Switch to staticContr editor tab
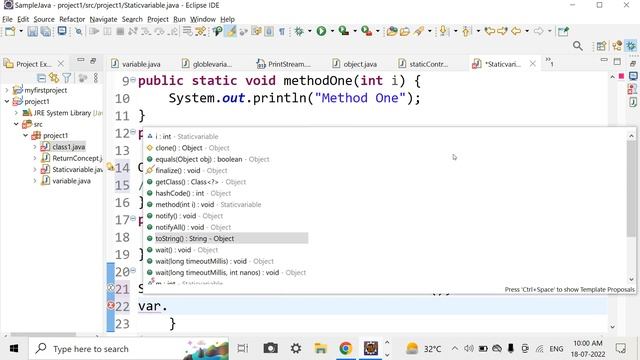Screen dimensions: 640x360 click(x=423, y=64)
